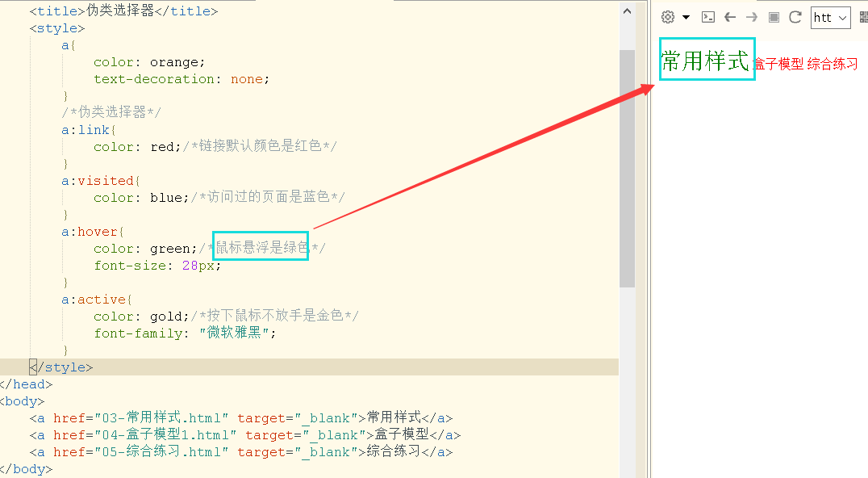Click the 'a:active{' selector line
The image size is (868, 478).
point(97,300)
